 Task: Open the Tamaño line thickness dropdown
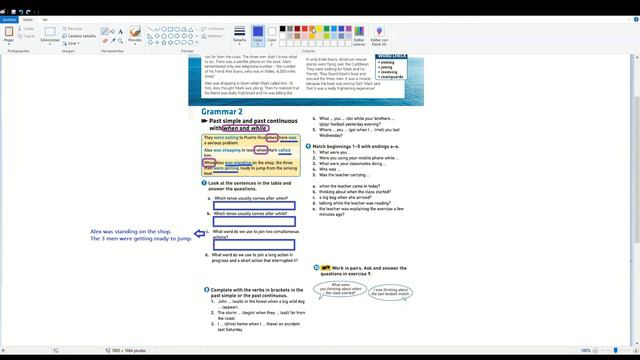240,34
